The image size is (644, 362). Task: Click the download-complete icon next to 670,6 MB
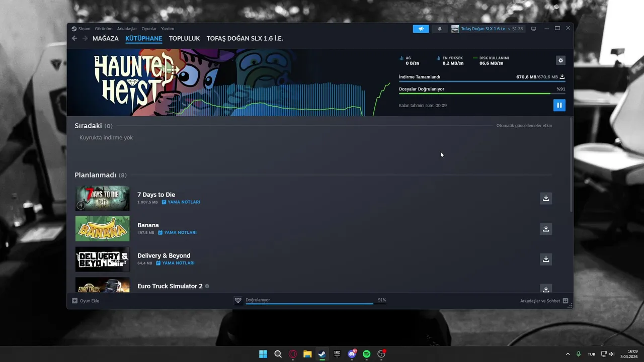click(x=562, y=77)
